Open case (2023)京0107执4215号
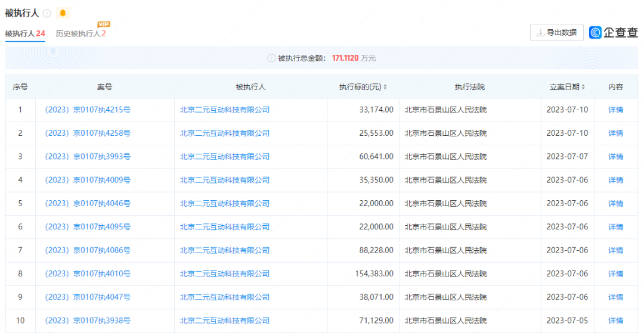This screenshot has width=644, height=336. coord(88,110)
